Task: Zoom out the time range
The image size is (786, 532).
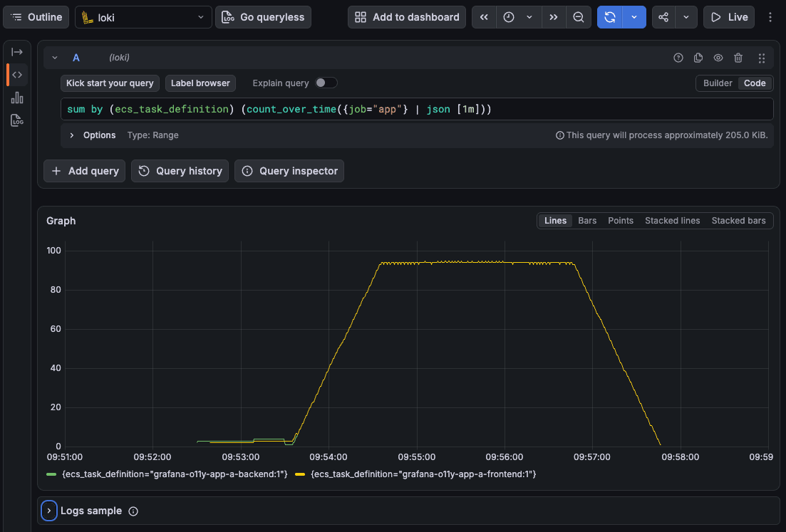Action: tap(579, 17)
